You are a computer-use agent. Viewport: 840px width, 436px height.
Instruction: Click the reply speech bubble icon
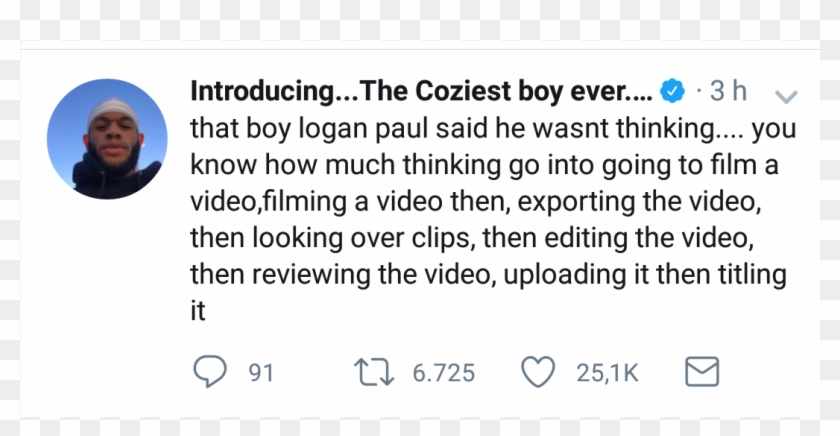pos(209,372)
